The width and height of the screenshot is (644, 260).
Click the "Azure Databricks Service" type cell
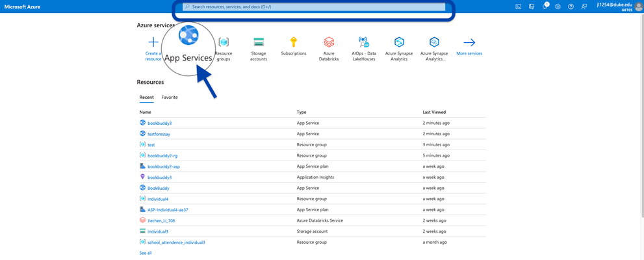pyautogui.click(x=320, y=220)
